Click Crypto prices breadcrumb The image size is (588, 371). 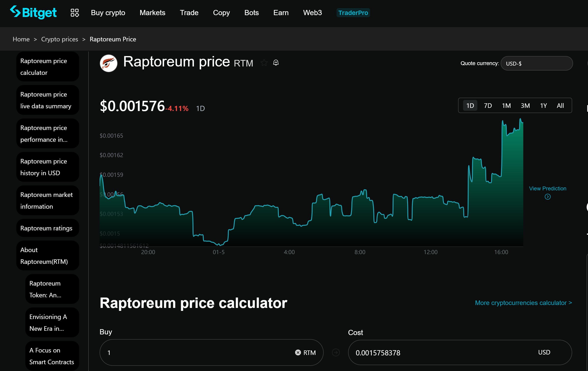point(60,39)
